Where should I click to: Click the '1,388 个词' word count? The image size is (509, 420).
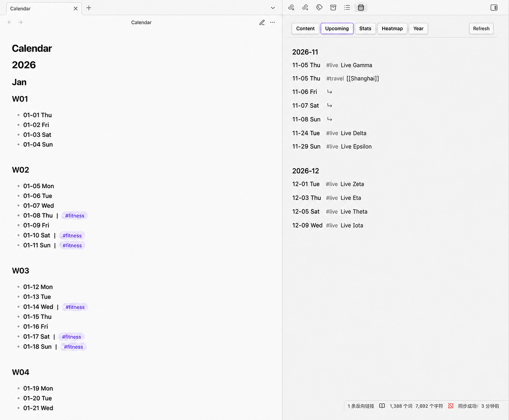[x=401, y=406]
